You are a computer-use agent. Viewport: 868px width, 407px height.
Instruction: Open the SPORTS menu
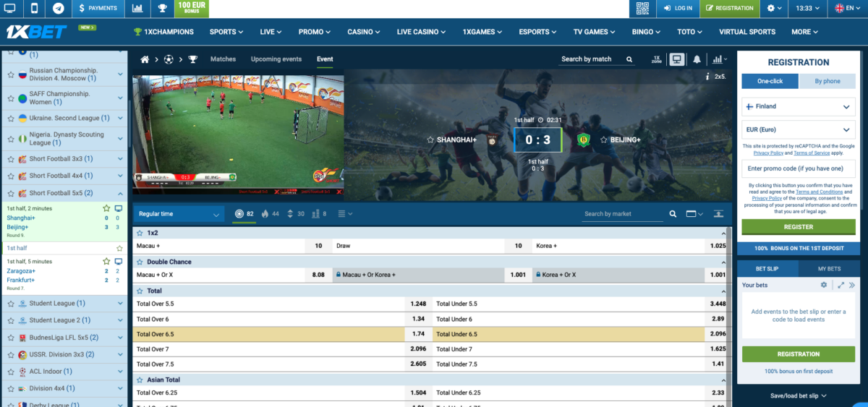(226, 32)
